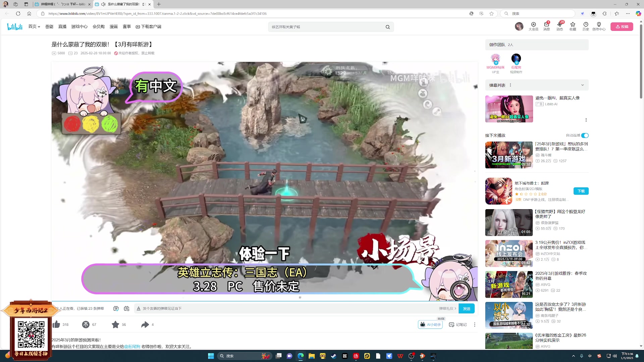The width and height of the screenshot is (644, 362).
Task: Give coins with the coin icon
Action: 86,324
